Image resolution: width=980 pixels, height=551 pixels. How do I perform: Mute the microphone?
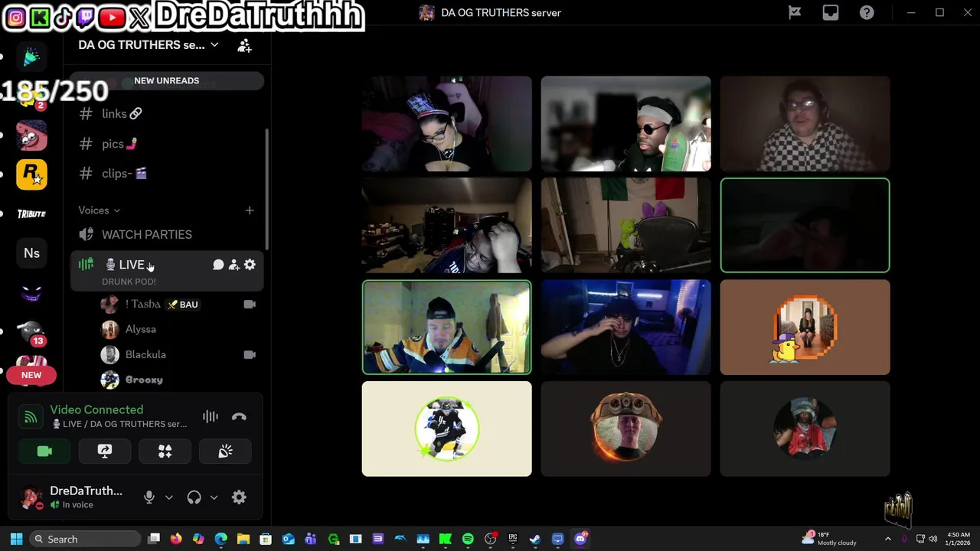click(x=149, y=497)
